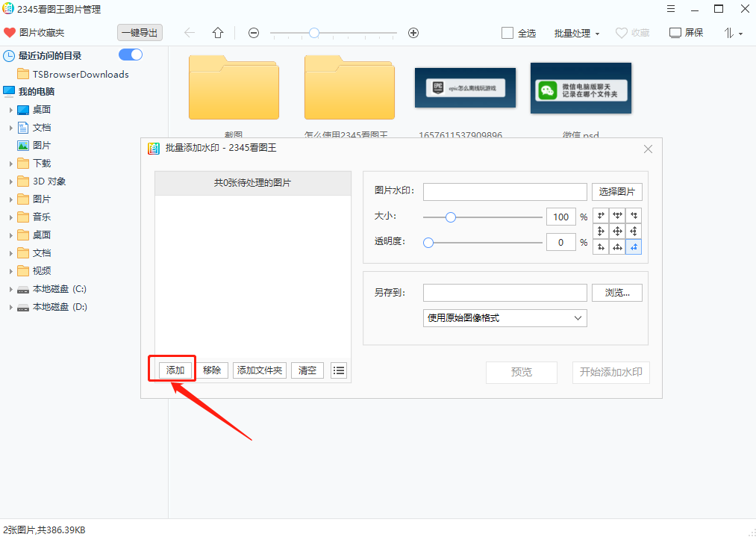The height and width of the screenshot is (537, 756).
Task: Click the zoom out minus icon
Action: 254,33
